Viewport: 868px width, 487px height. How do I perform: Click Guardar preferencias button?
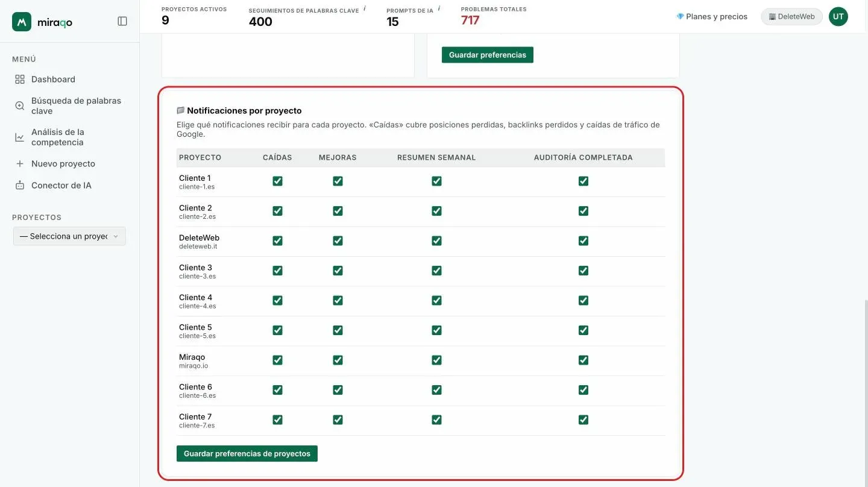(x=488, y=55)
